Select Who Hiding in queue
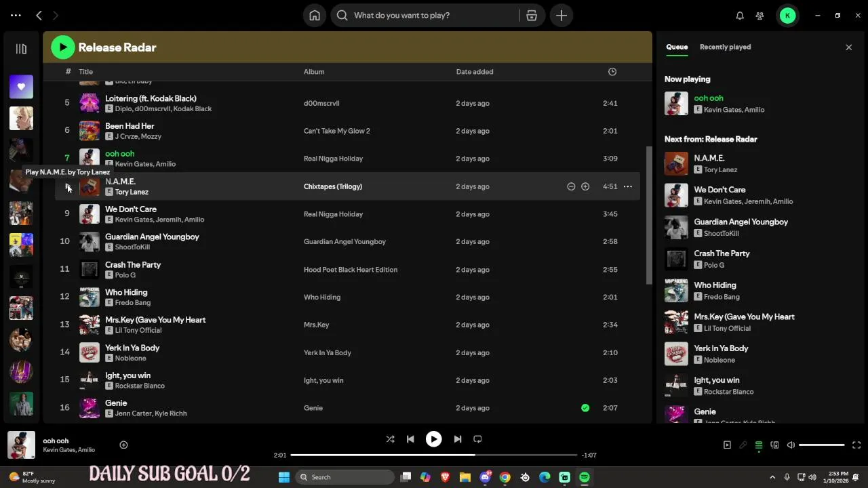 pyautogui.click(x=715, y=285)
